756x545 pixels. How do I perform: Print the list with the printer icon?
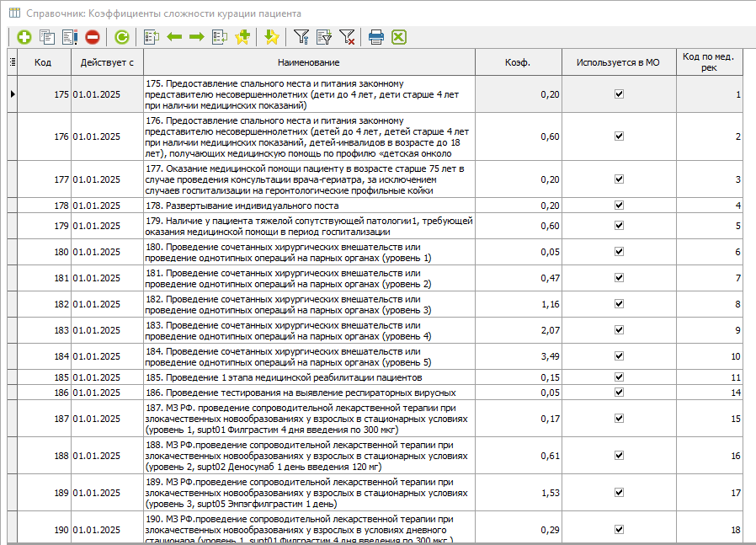(x=376, y=37)
